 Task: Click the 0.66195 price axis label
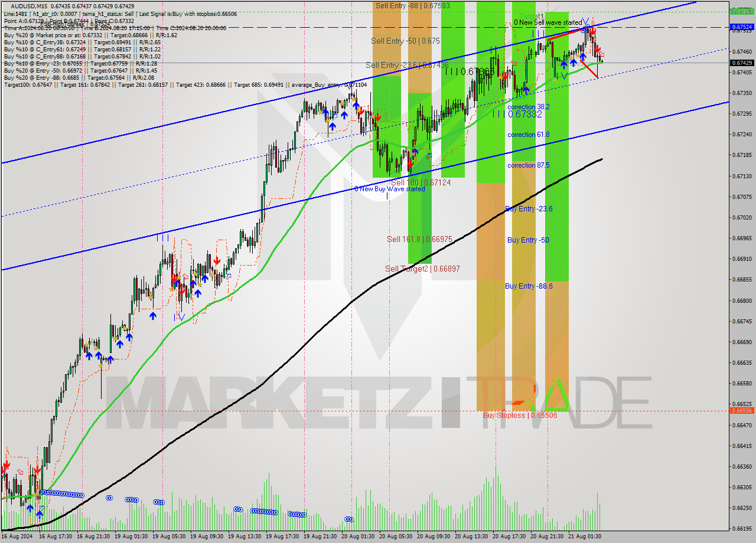(742, 528)
